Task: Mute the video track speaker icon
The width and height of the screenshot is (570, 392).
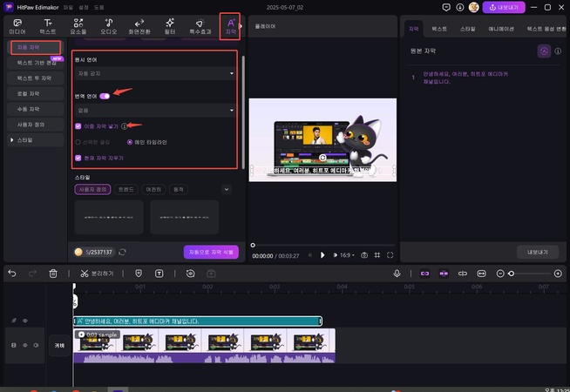Action: (36, 345)
